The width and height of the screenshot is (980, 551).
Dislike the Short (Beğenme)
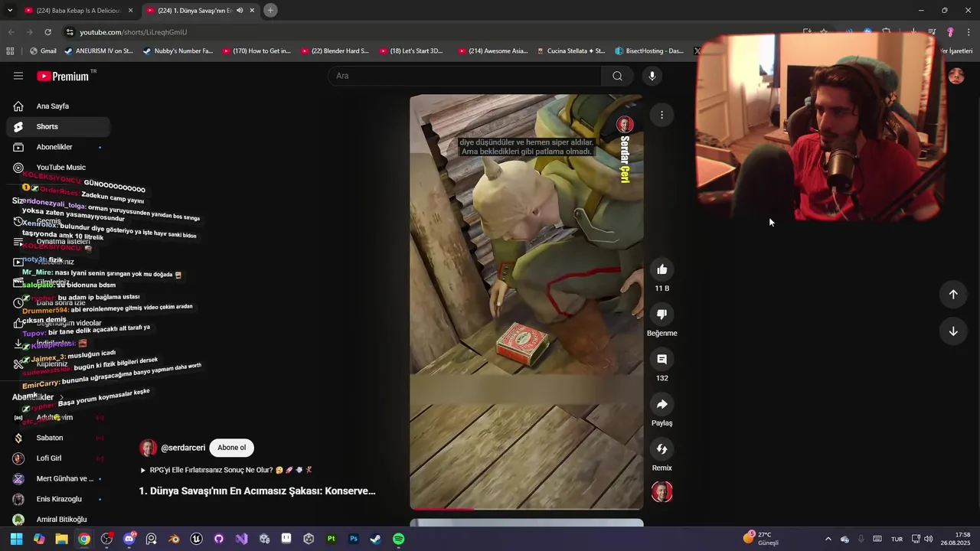pyautogui.click(x=662, y=314)
